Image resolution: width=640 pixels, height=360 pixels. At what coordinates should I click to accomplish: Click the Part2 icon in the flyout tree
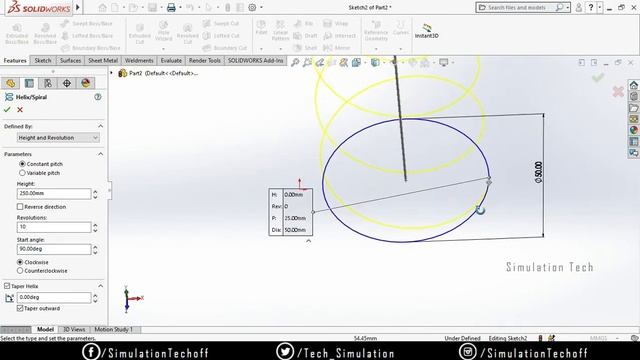pyautogui.click(x=122, y=73)
